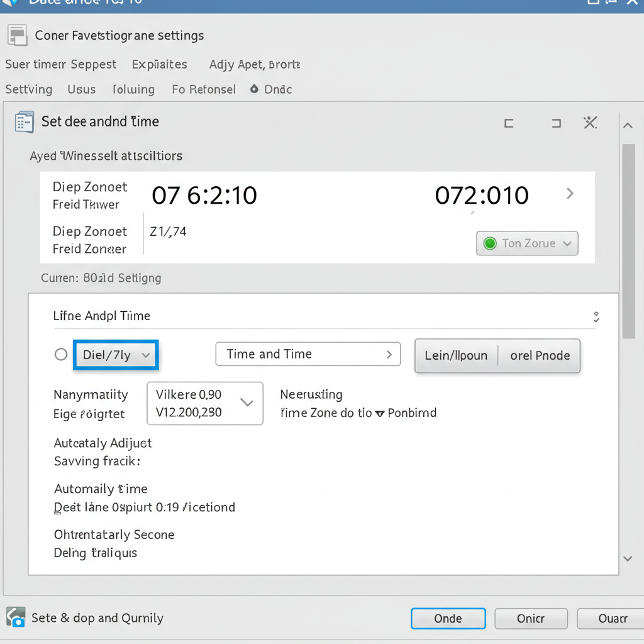Click the Ouarr button

tap(612, 618)
